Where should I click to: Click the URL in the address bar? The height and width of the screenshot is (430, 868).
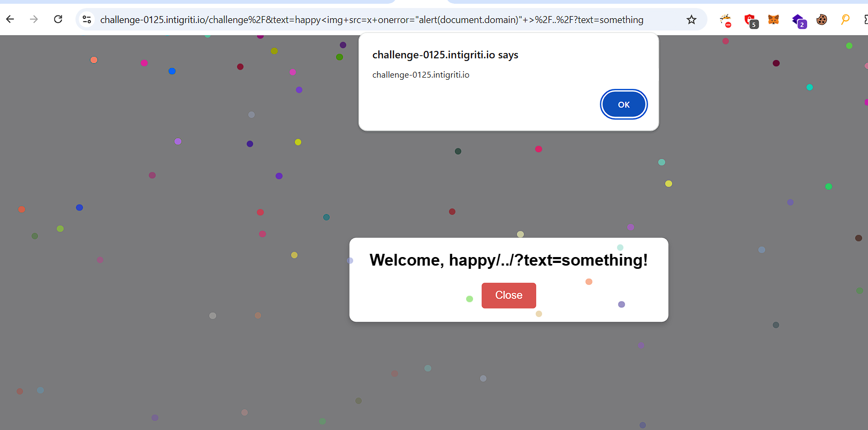pyautogui.click(x=372, y=20)
